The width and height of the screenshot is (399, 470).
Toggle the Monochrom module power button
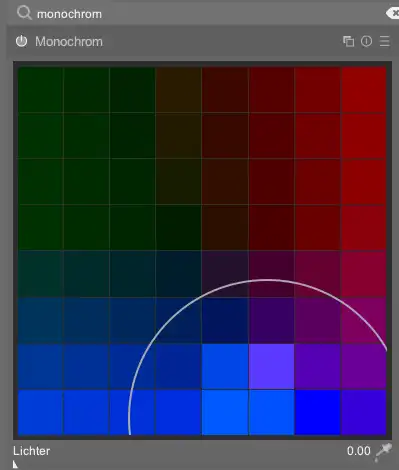tap(22, 41)
